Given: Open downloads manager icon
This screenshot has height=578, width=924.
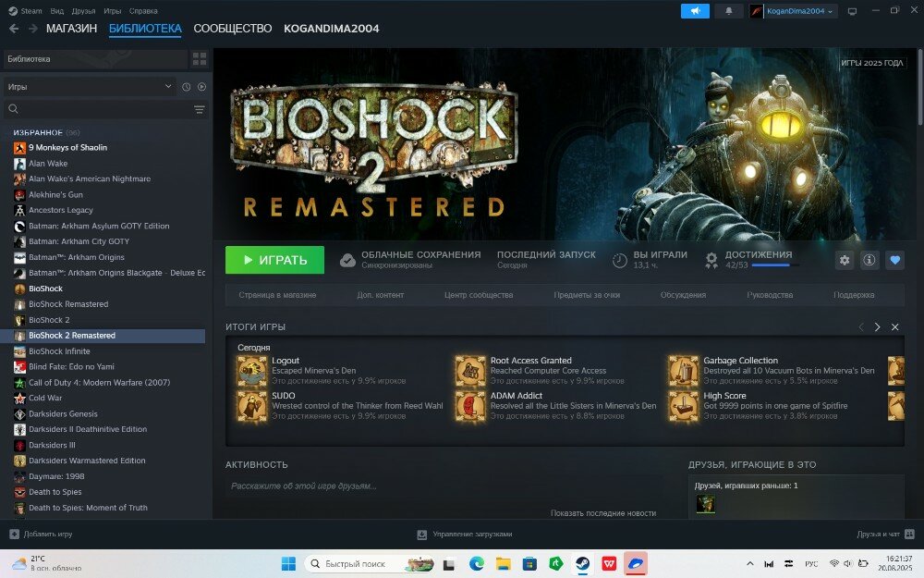Looking at the screenshot, I should coord(422,535).
